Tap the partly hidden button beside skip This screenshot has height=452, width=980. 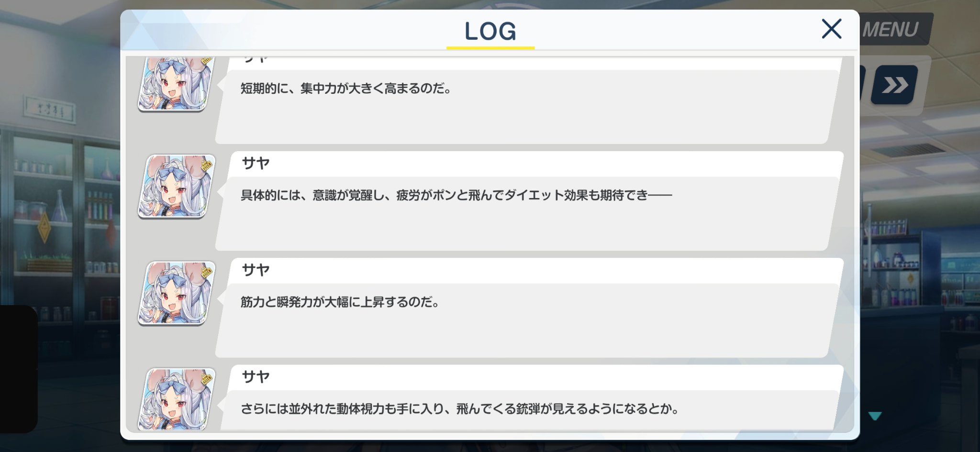pyautogui.click(x=863, y=85)
